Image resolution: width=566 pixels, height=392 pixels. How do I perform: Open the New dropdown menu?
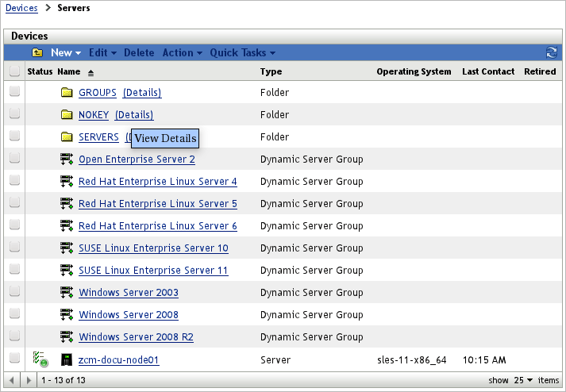[66, 53]
